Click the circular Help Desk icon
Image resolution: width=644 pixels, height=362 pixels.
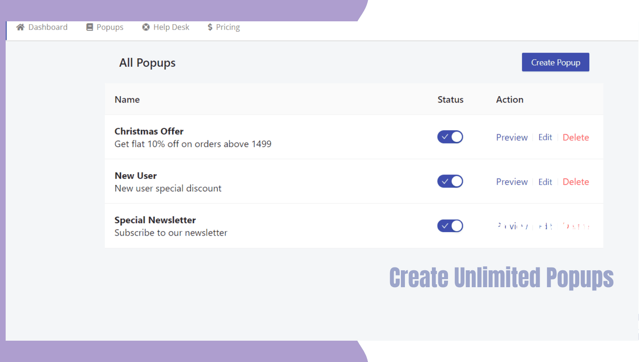[x=146, y=27]
